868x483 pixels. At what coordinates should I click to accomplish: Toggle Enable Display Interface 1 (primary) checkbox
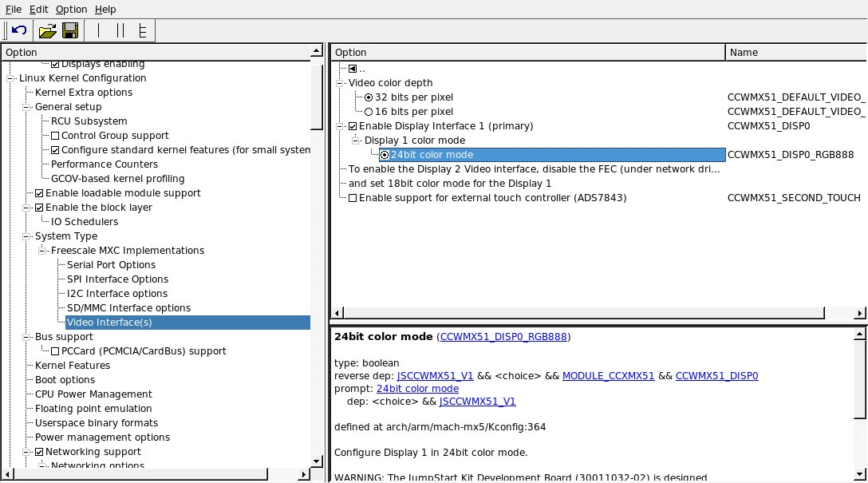tap(353, 126)
